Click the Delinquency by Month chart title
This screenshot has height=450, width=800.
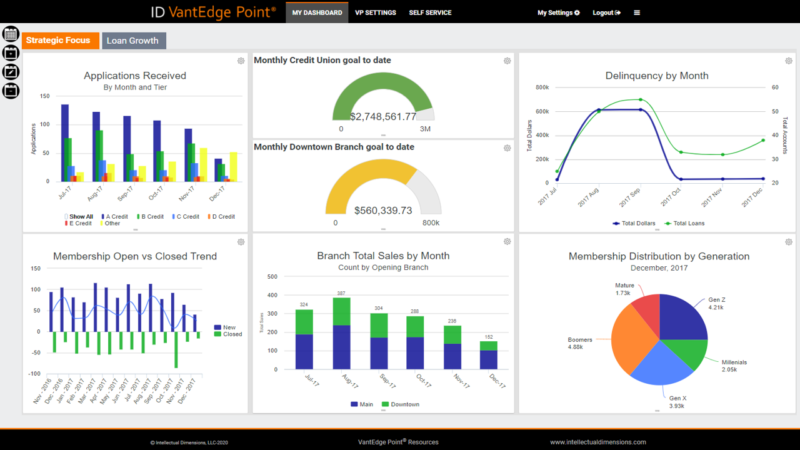[657, 76]
